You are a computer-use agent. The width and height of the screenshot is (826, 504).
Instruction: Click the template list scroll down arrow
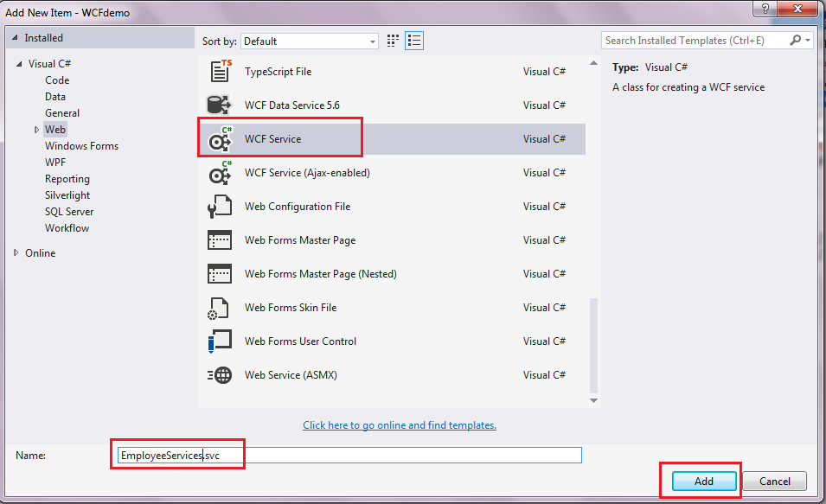[593, 400]
